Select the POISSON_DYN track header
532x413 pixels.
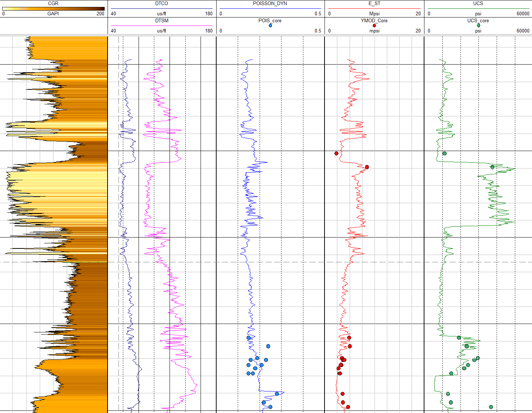click(270, 3)
